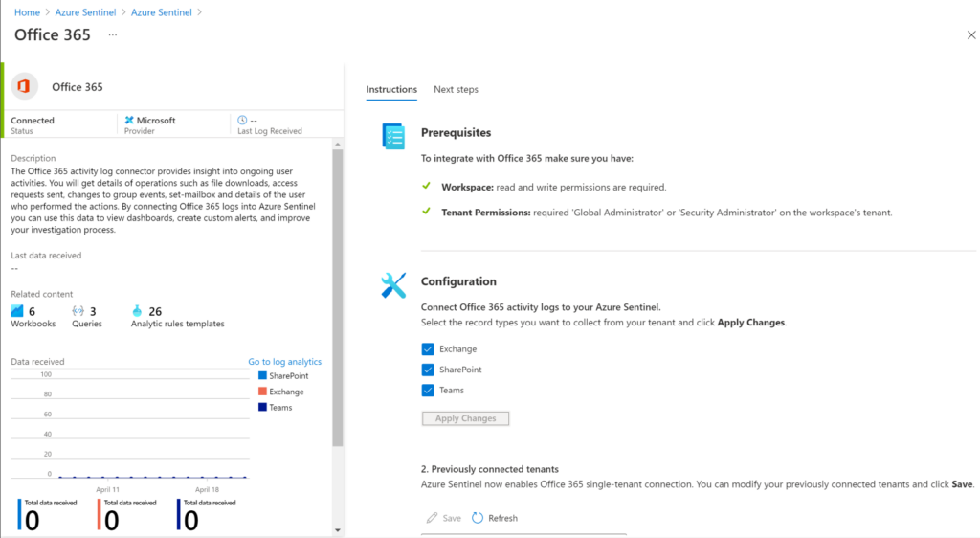This screenshot has height=538, width=980.
Task: Switch to the Next steps tab
Action: (456, 90)
